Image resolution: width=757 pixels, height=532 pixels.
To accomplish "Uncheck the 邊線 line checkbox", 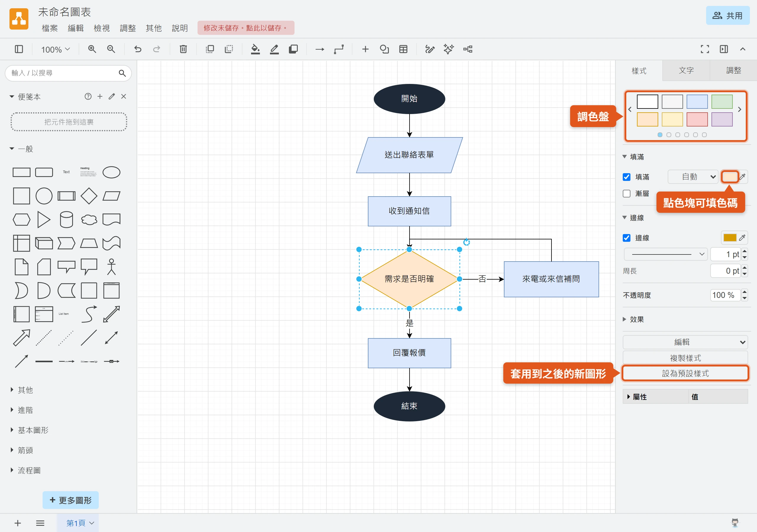I will point(626,238).
